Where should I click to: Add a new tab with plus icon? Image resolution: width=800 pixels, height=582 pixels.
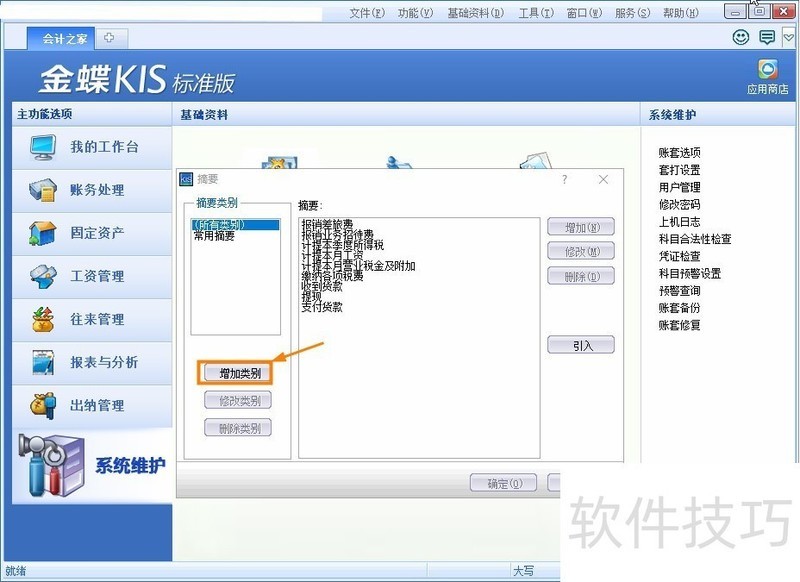[109, 37]
